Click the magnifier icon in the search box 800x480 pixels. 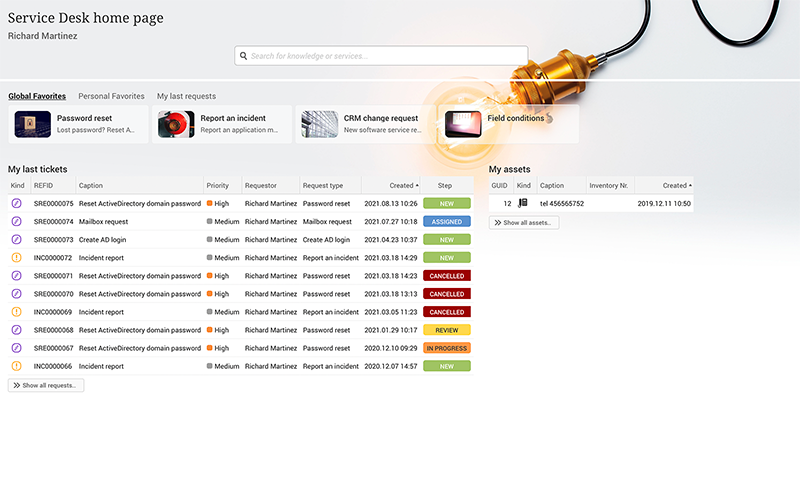pyautogui.click(x=243, y=56)
